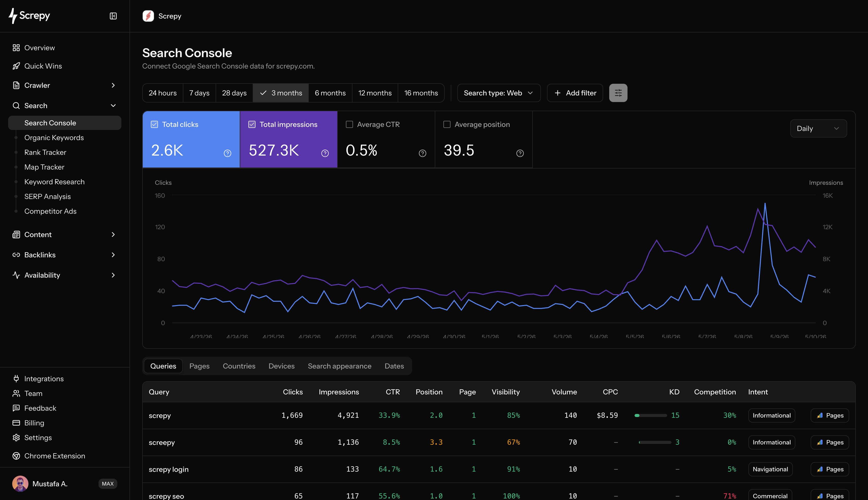Screen dimensions: 868x500
Task: Select the 12 months range option
Action: pos(375,93)
